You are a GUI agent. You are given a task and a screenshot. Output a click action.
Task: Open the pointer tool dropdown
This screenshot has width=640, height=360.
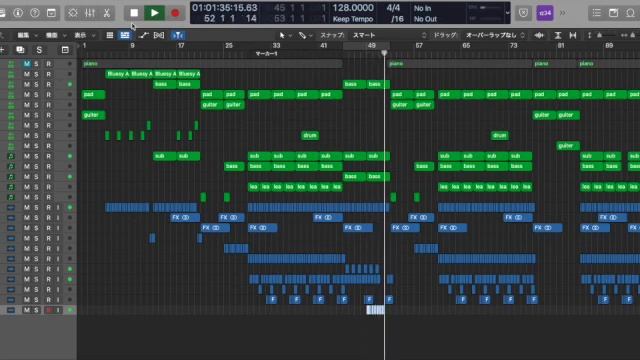(x=285, y=36)
